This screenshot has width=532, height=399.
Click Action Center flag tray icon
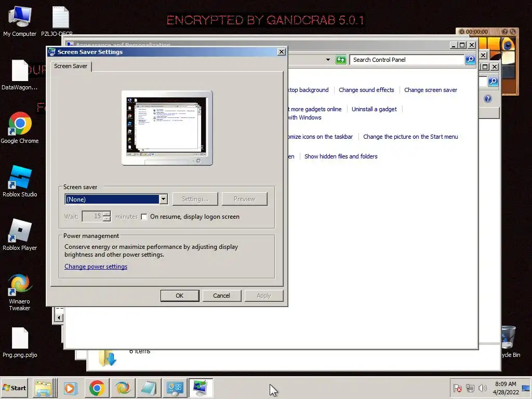pyautogui.click(x=457, y=388)
